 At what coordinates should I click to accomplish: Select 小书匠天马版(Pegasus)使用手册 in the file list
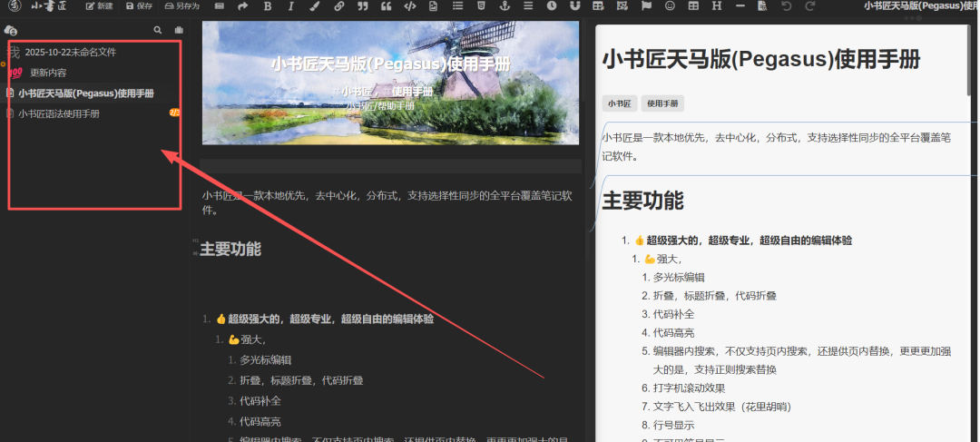(86, 93)
